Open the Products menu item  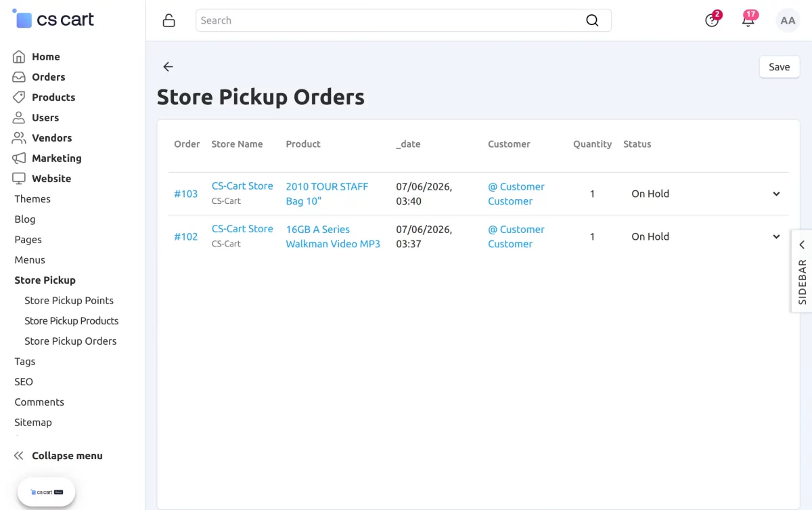pyautogui.click(x=53, y=98)
